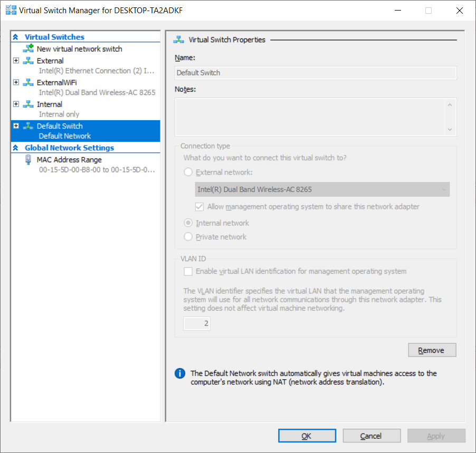The image size is (476, 453).
Task: Toggle Allow management operating system to share adapter
Action: pyautogui.click(x=199, y=207)
